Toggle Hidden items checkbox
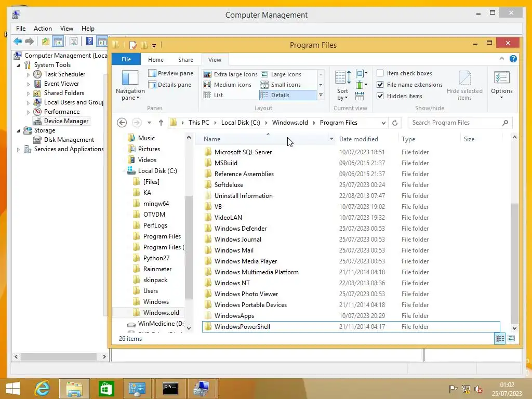 [x=380, y=96]
